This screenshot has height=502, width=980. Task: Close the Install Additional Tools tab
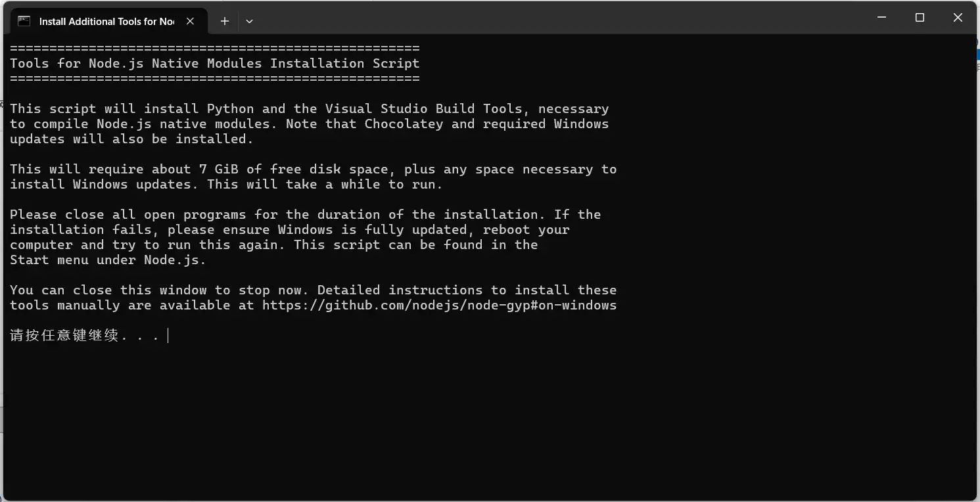tap(190, 21)
